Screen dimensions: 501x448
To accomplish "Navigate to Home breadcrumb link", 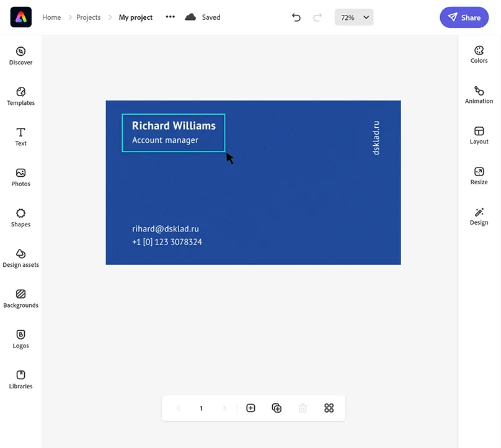I will point(51,17).
